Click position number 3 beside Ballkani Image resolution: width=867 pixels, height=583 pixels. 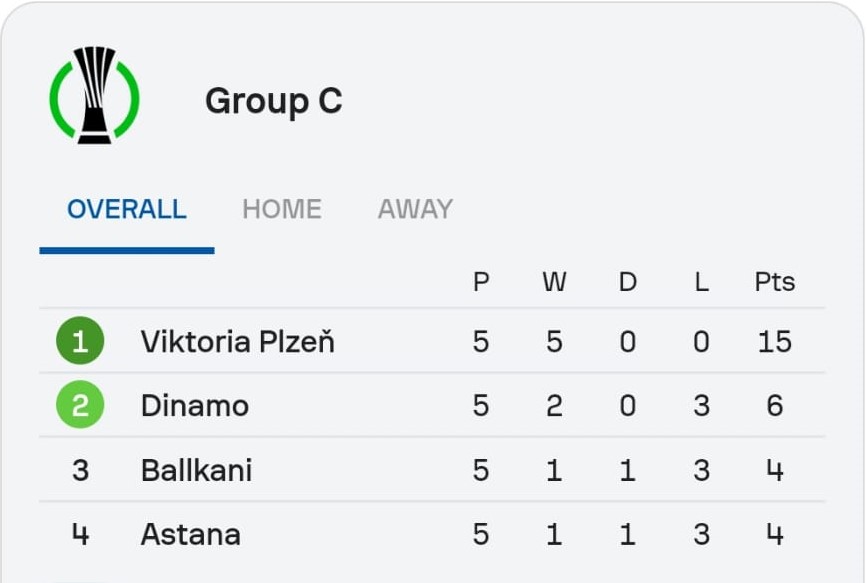80,470
